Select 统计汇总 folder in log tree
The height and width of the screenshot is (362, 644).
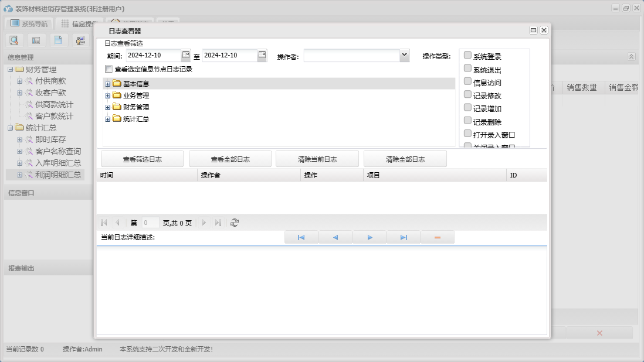pyautogui.click(x=135, y=119)
